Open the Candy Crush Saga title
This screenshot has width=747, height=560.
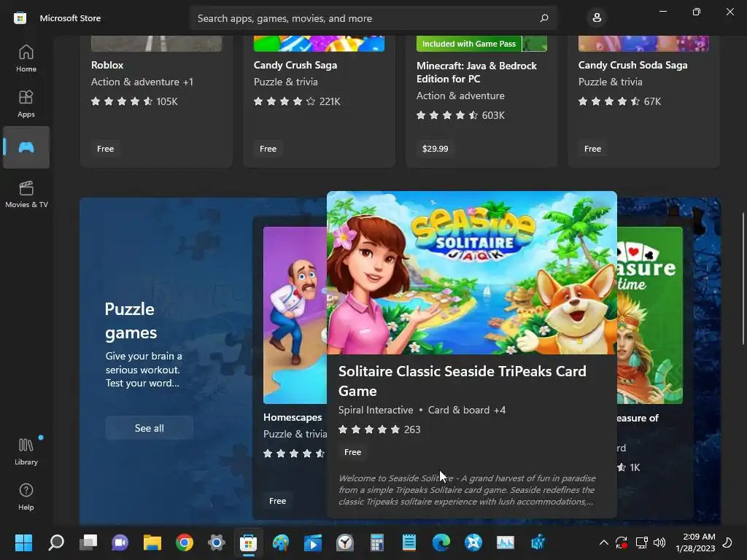tap(295, 65)
